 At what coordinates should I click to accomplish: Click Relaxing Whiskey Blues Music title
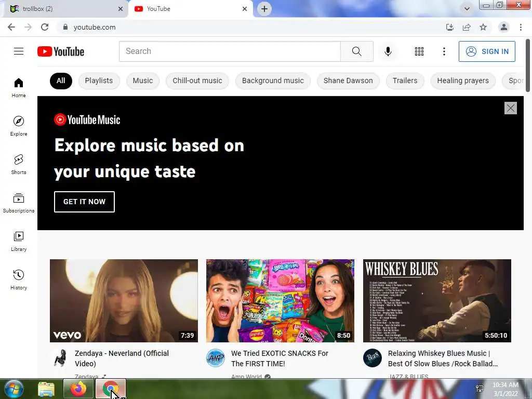pyautogui.click(x=443, y=358)
